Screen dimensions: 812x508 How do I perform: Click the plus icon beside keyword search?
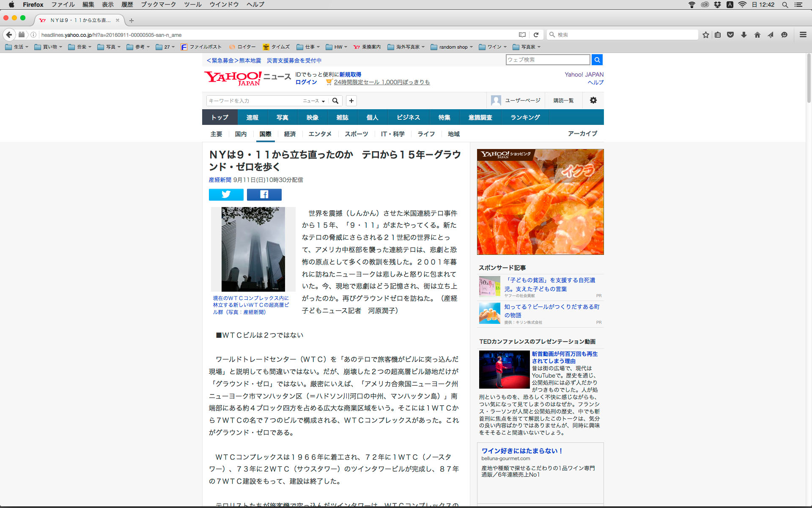pyautogui.click(x=351, y=101)
